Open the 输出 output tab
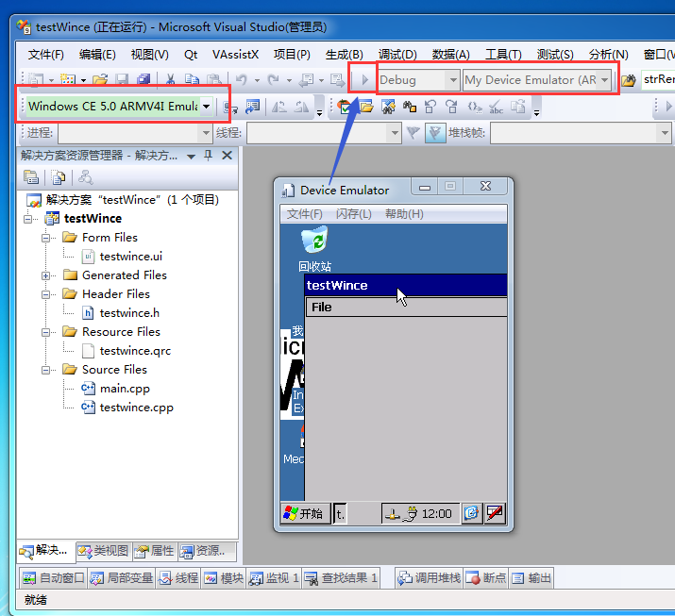The image size is (675, 616). click(x=532, y=578)
